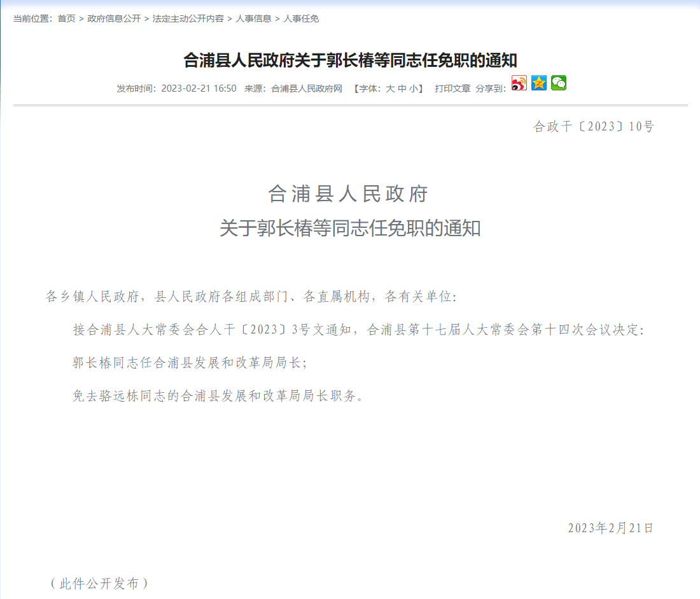Share article to Sina Weibo
This screenshot has height=599, width=700.
[x=519, y=83]
